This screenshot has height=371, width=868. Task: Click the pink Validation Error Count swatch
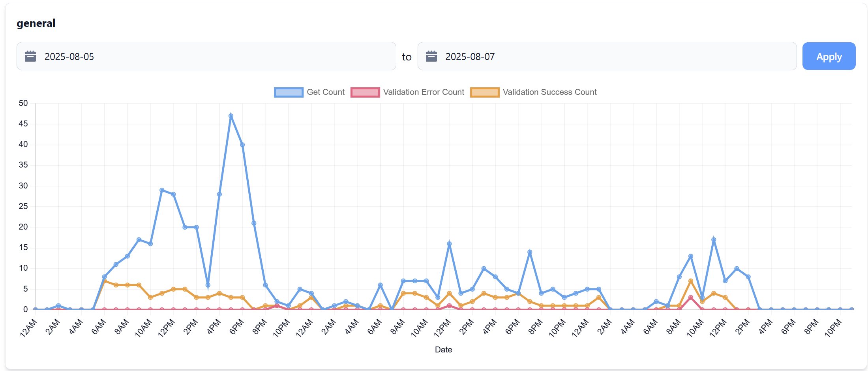point(365,92)
